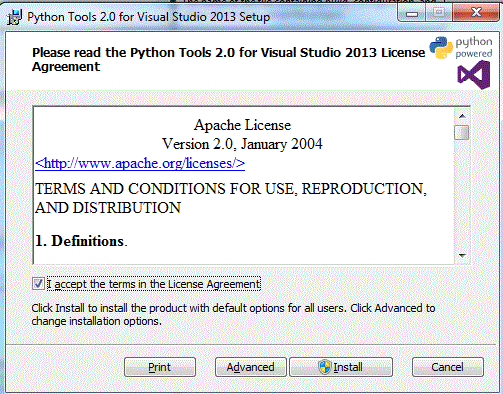Click the 'Click Install to install' instruction text
The image size is (503, 394).
point(233,314)
